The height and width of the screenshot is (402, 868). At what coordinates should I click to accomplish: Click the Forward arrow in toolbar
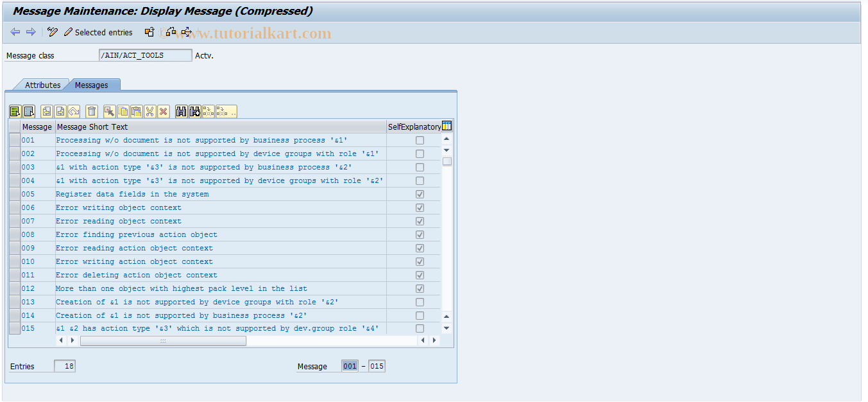click(31, 32)
